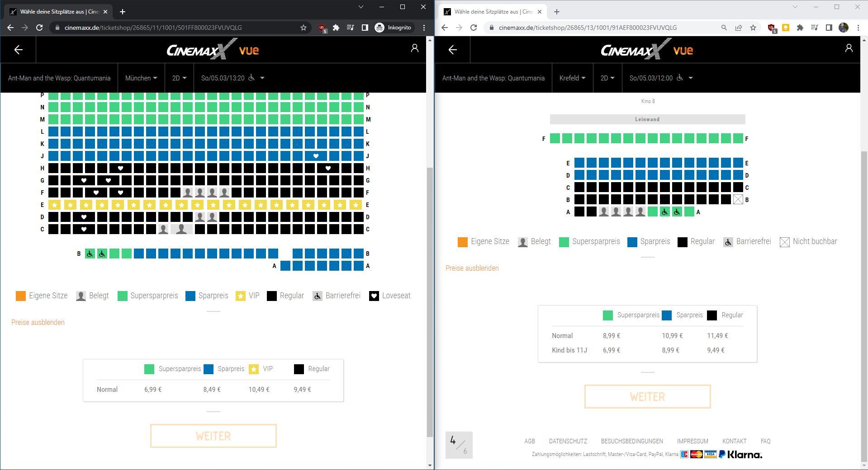Viewport: 868px width, 470px height.
Task: Click back arrow in right CinemaxX page header
Action: coord(453,50)
